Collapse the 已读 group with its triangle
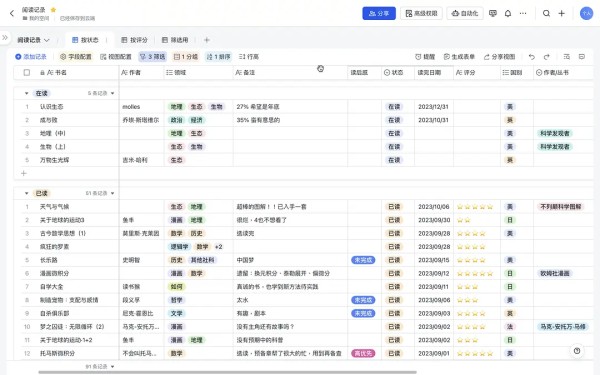 pyautogui.click(x=26, y=193)
